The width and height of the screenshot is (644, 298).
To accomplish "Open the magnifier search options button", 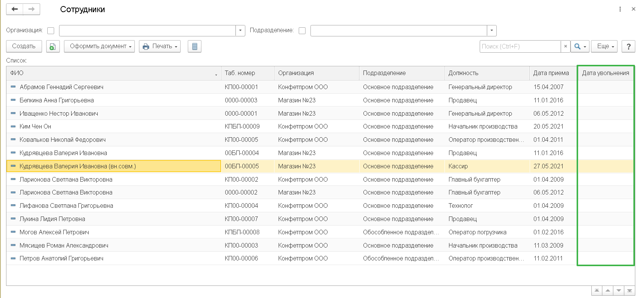I will click(x=580, y=46).
